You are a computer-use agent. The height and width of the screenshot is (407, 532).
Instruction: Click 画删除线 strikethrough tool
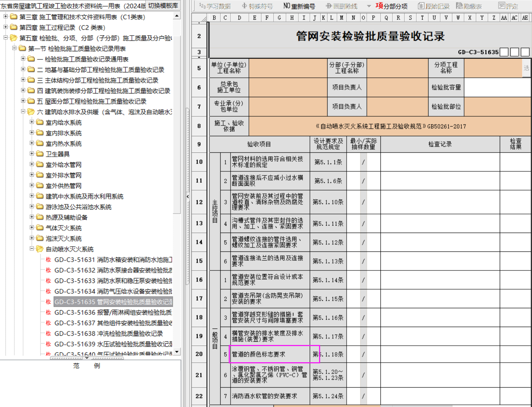coord(341,6)
